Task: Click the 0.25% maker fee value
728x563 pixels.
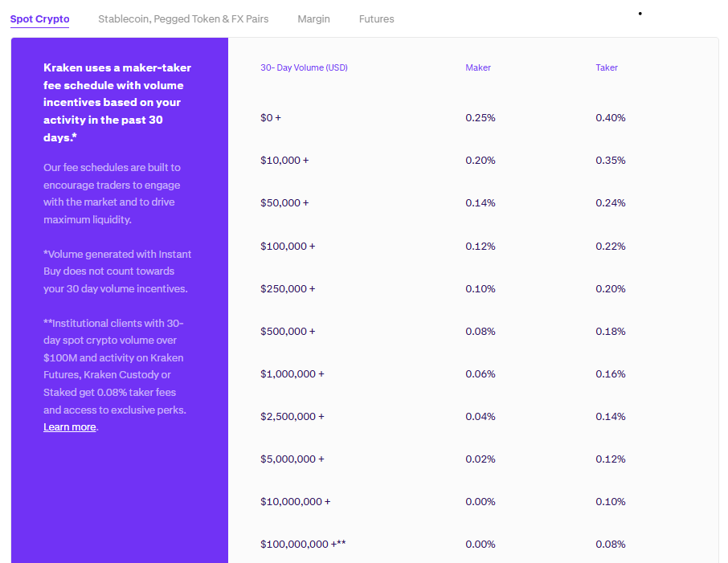Action: 480,117
